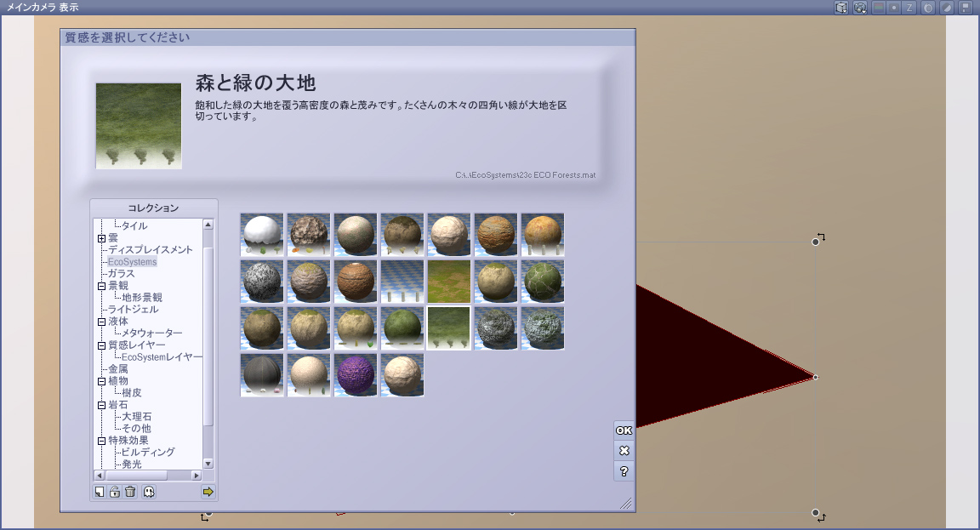Viewport: 980px width, 530px height.
Task: Click the ring-shaped icon in the top toolbar
Action: pyautogui.click(x=929, y=8)
